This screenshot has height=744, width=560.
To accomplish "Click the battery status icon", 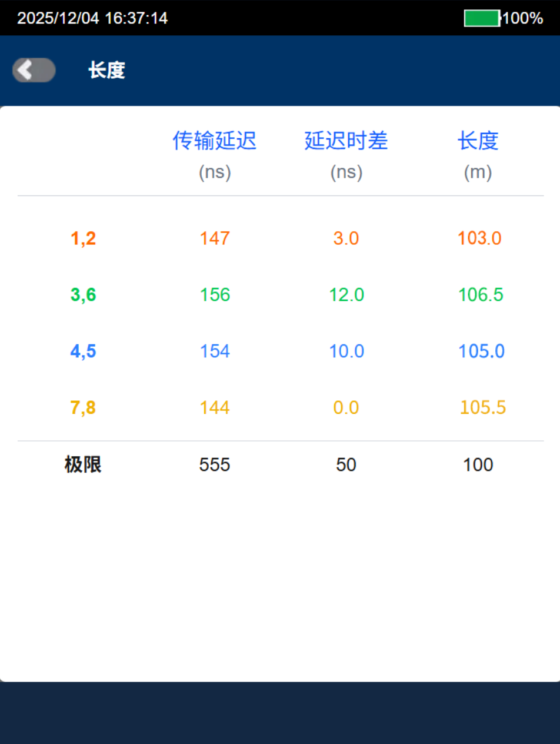I will coord(481,18).
